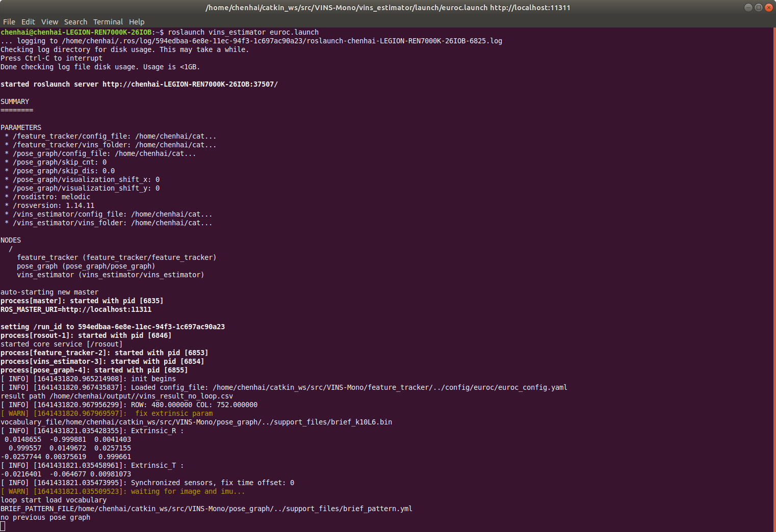Click the /vins_estimator/vins_folder parameter line
The width and height of the screenshot is (776, 532).
tap(109, 223)
